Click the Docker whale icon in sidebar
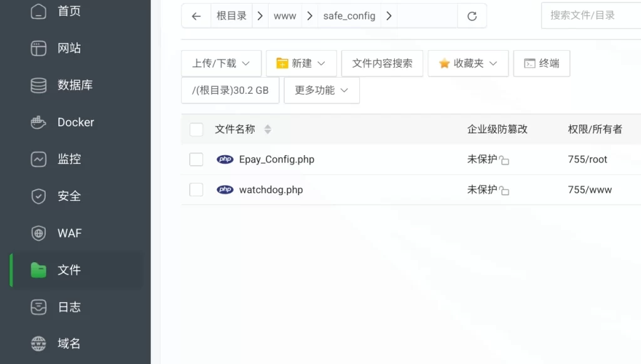The image size is (641, 364). (x=39, y=123)
